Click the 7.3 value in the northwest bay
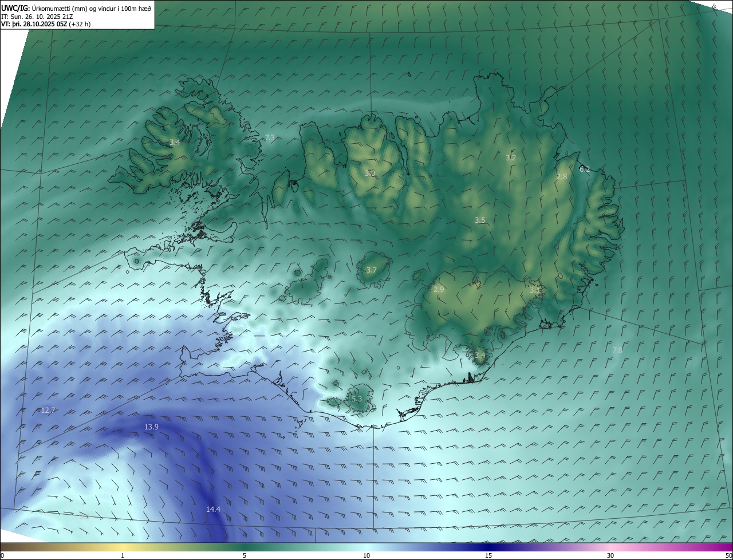This screenshot has width=733, height=560. (x=270, y=138)
